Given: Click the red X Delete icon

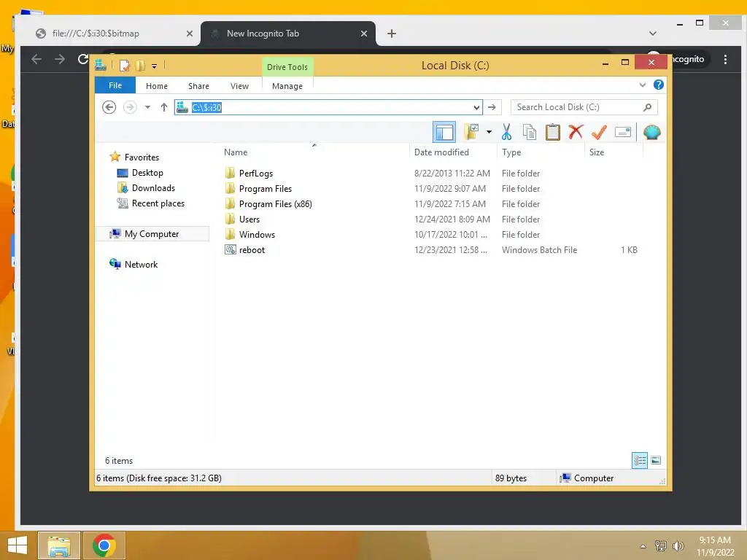Looking at the screenshot, I should [x=576, y=132].
